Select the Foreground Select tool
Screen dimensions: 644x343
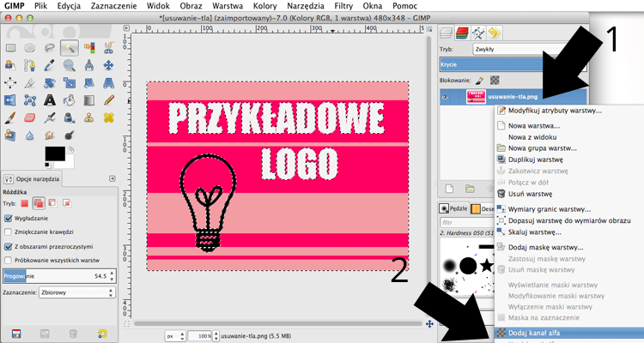[x=10, y=65]
